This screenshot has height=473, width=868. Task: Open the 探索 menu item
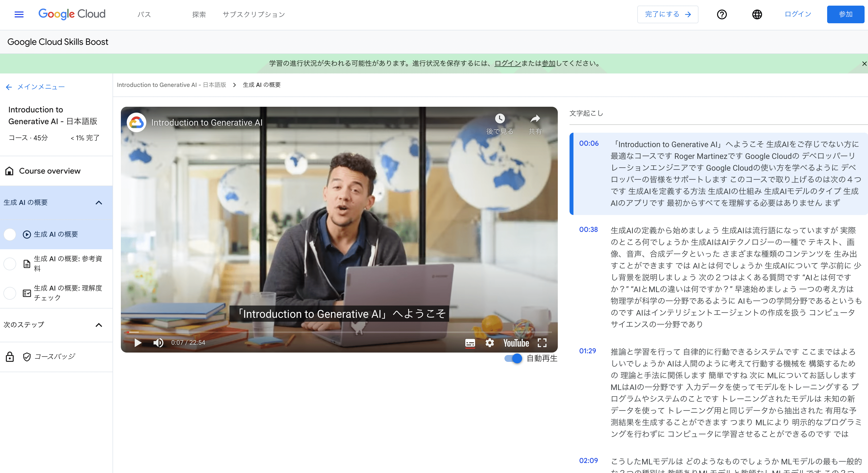pyautogui.click(x=199, y=14)
